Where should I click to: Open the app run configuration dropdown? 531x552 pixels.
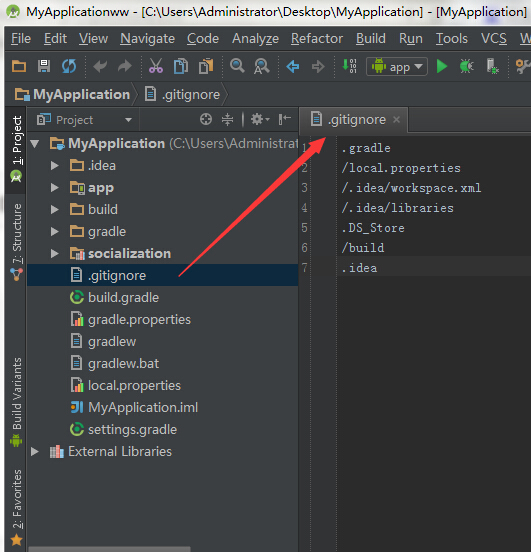click(397, 67)
